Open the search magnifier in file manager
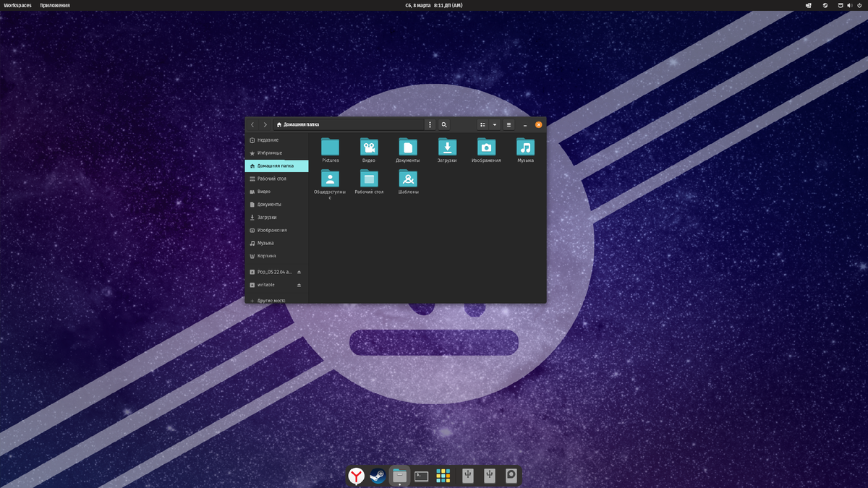Screen dimensions: 868x488 (444, 124)
